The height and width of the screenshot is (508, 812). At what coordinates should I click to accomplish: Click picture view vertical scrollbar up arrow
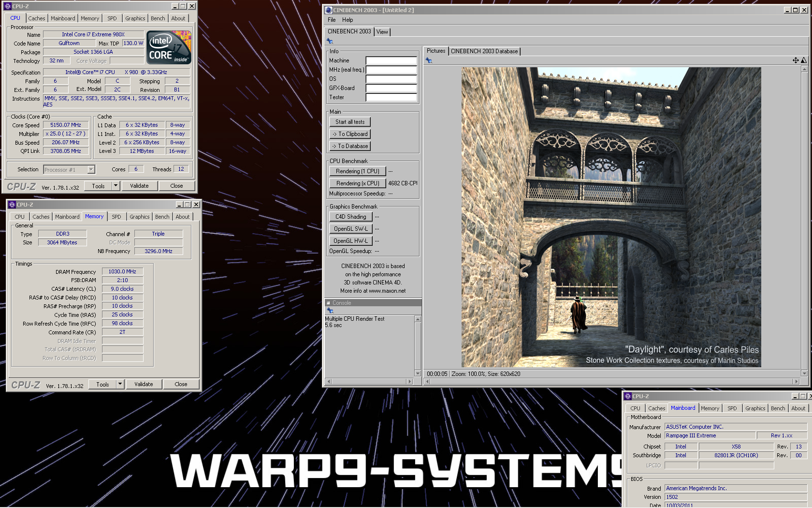coord(804,69)
